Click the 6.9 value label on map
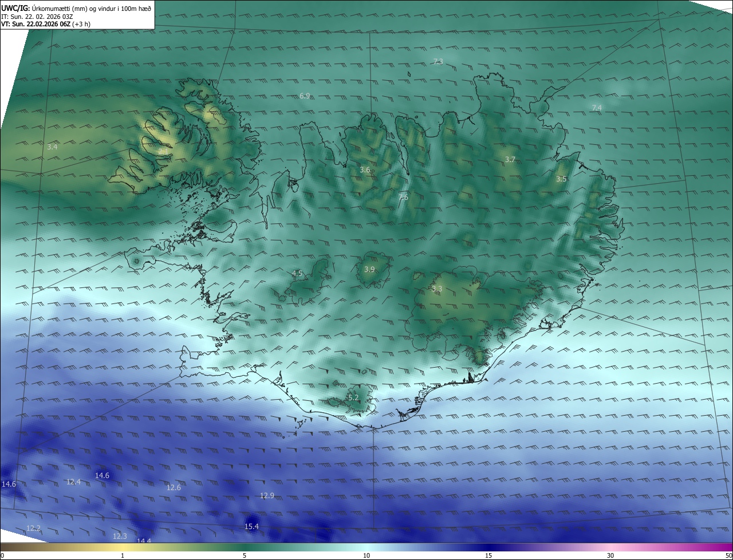This screenshot has height=560, width=733. click(x=305, y=96)
